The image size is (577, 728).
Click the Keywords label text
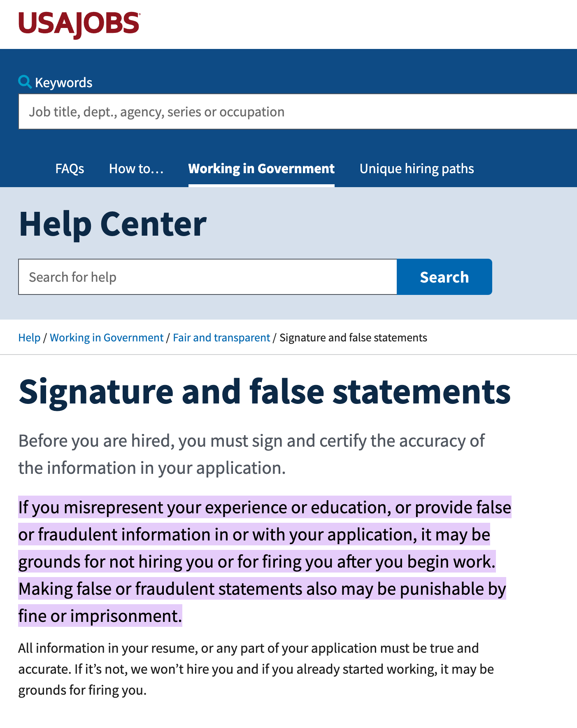point(64,83)
